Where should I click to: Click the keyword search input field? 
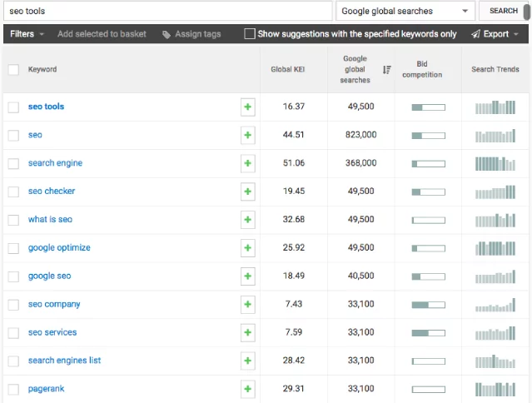pyautogui.click(x=167, y=11)
